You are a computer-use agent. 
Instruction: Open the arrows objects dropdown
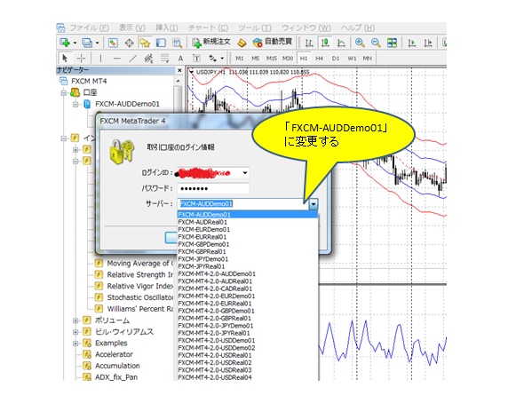click(x=222, y=59)
